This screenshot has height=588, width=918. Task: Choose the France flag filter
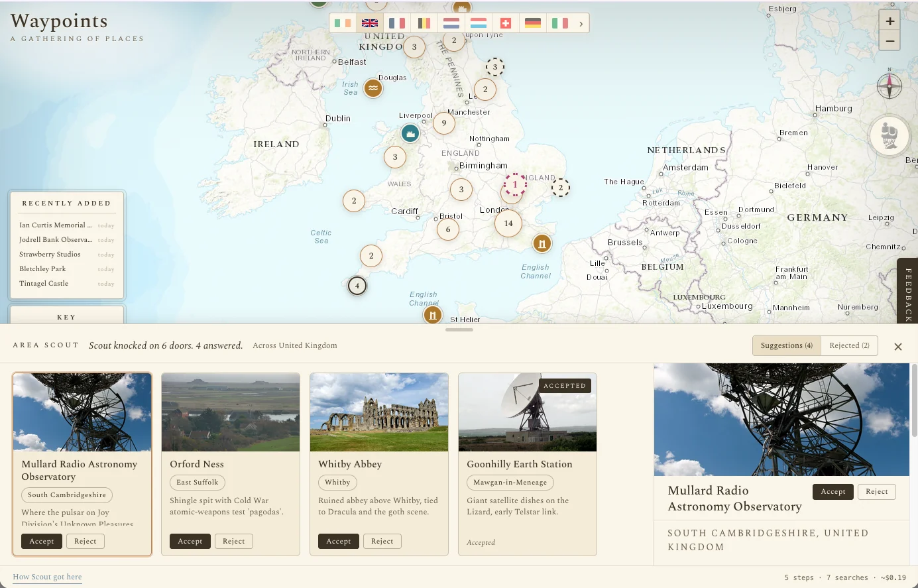point(397,23)
